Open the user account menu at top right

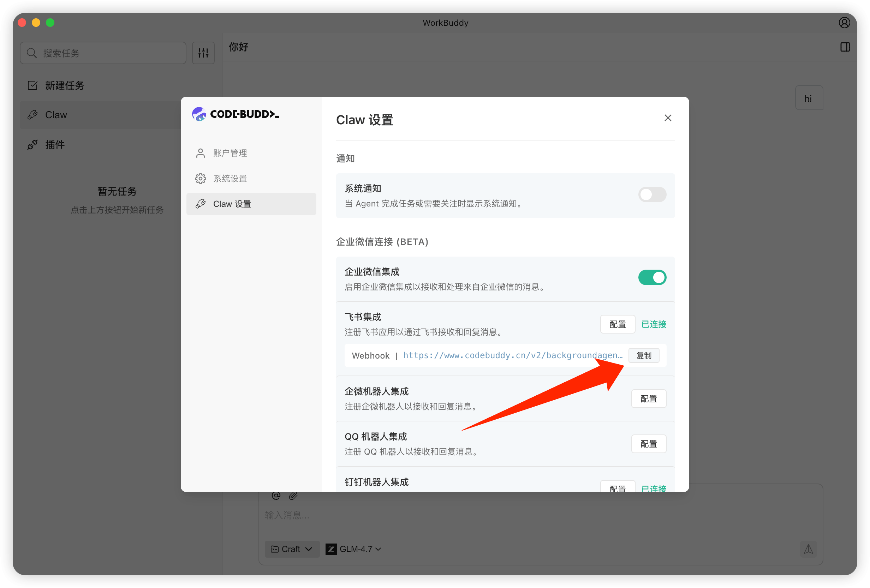pyautogui.click(x=844, y=23)
